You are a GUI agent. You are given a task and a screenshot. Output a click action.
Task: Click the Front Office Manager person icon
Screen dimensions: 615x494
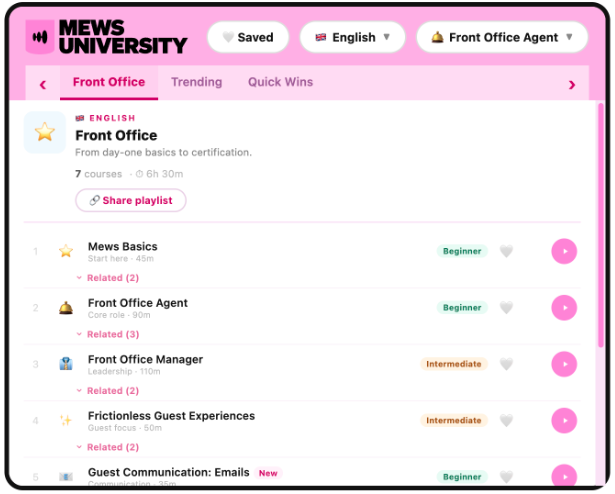pyautogui.click(x=66, y=364)
